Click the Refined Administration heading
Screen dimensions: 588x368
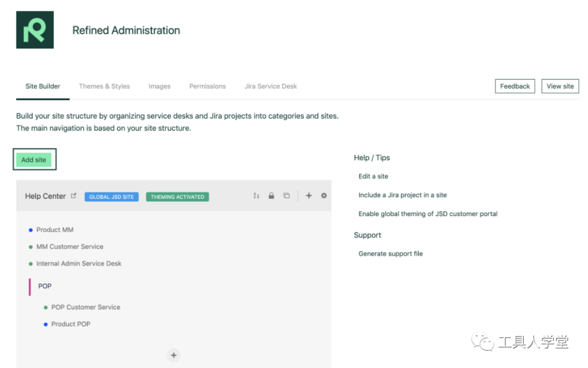[126, 30]
